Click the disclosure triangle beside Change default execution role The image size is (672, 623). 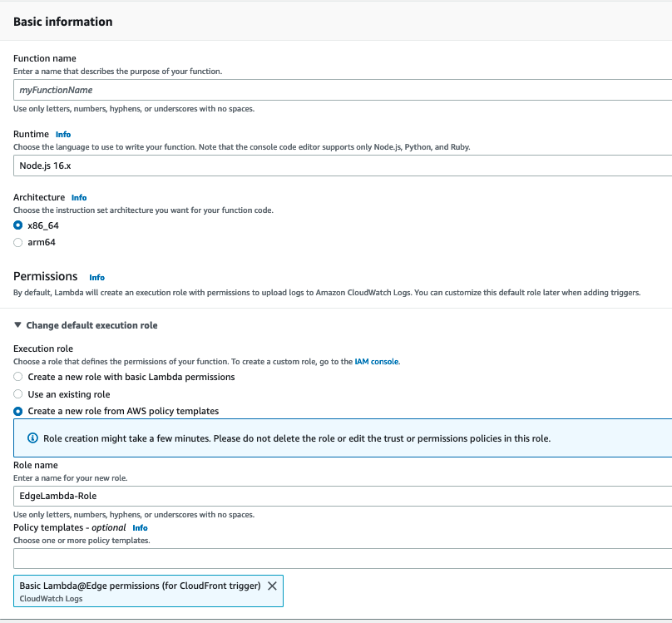[x=18, y=325]
